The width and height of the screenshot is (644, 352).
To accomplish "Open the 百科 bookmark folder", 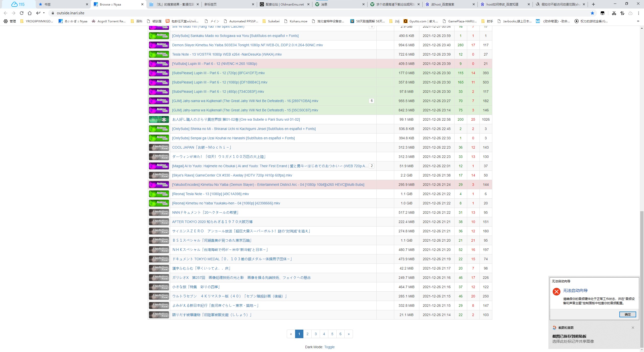I will 137,21.
